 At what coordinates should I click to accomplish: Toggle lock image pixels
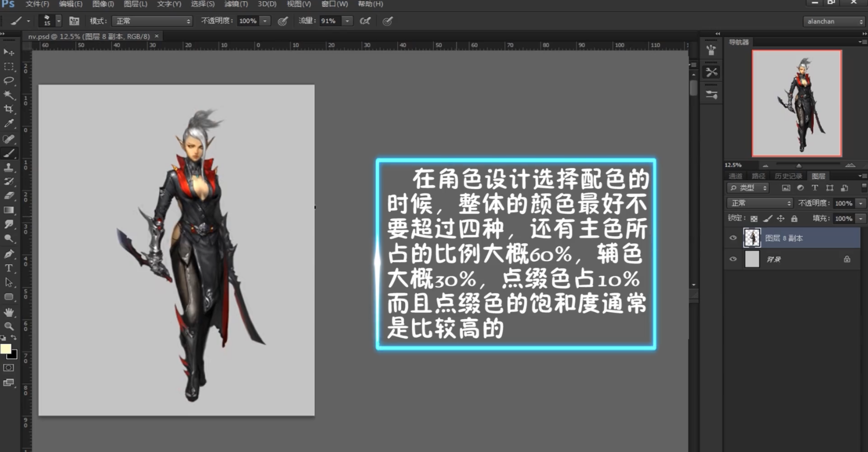pos(768,219)
